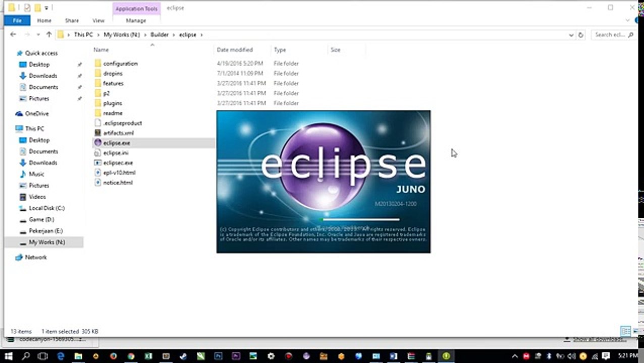
Task: Open the recent locations dropdown arrow
Action: click(37, 35)
